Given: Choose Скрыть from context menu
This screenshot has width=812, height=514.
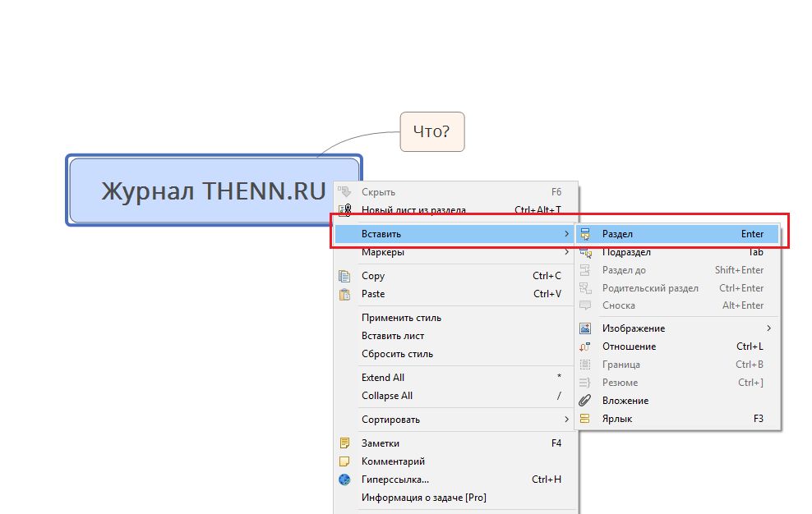Looking at the screenshot, I should [455, 192].
